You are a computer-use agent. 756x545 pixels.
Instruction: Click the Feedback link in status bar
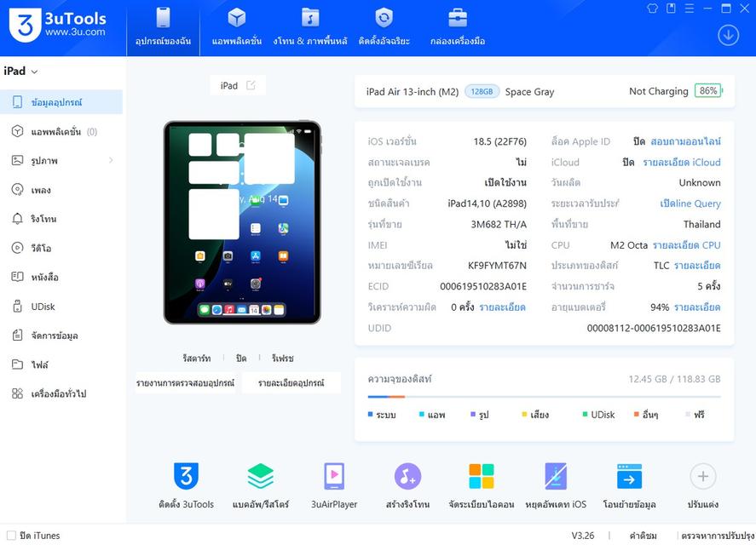click(643, 536)
